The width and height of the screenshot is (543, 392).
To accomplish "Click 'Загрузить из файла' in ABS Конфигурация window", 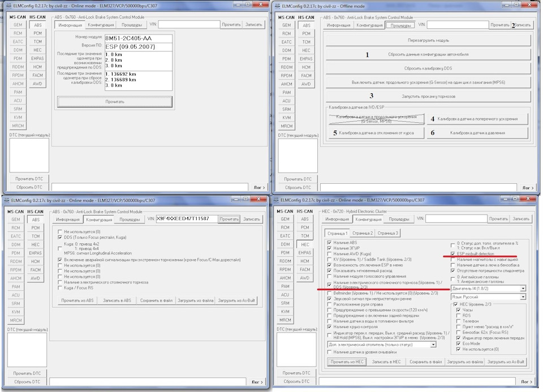I will pos(195,300).
